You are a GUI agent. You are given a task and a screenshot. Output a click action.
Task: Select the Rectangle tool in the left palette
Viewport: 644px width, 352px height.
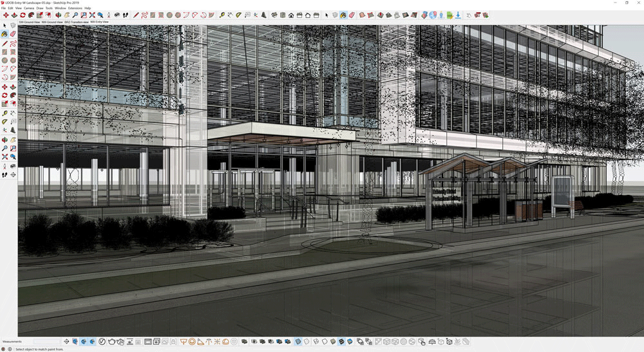pyautogui.click(x=5, y=52)
